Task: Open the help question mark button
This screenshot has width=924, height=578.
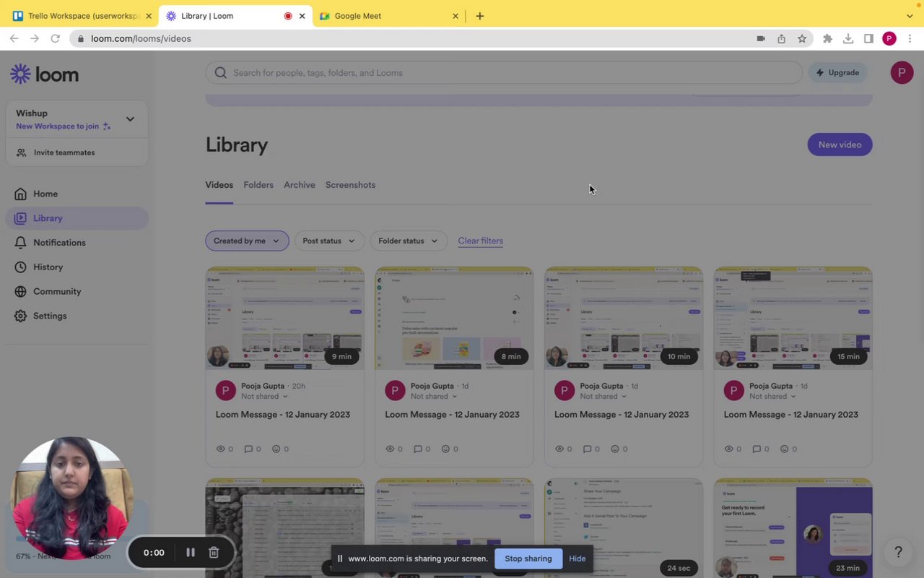Action: click(x=898, y=552)
